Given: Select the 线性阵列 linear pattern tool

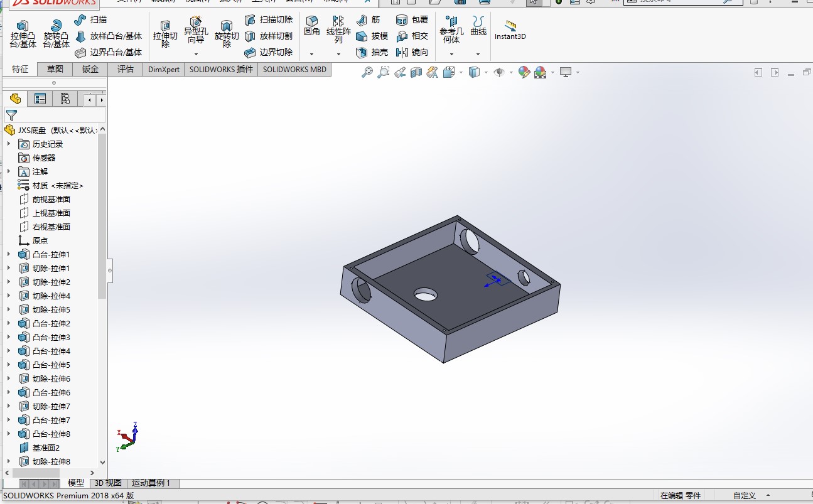Looking at the screenshot, I should click(x=338, y=30).
